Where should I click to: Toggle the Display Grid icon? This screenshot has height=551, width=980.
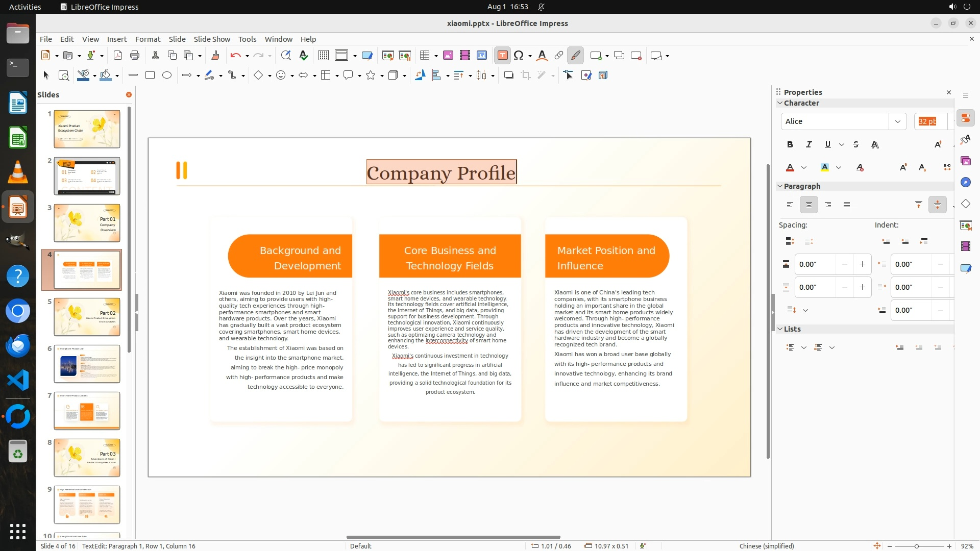coord(323,56)
